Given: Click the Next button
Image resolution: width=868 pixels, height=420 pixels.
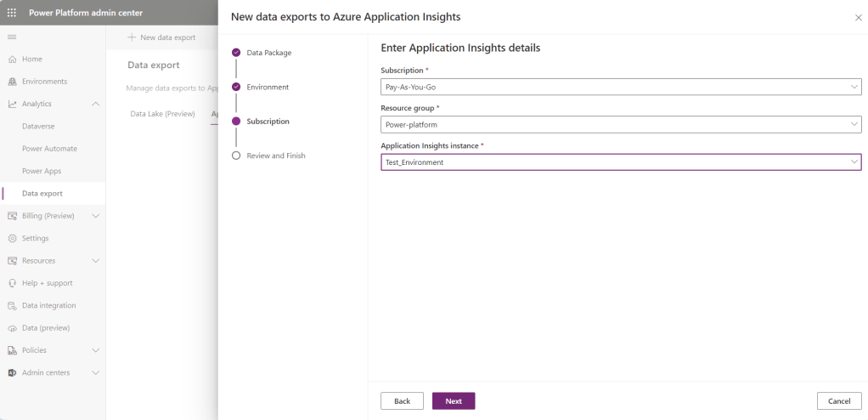Looking at the screenshot, I should click(x=454, y=401).
